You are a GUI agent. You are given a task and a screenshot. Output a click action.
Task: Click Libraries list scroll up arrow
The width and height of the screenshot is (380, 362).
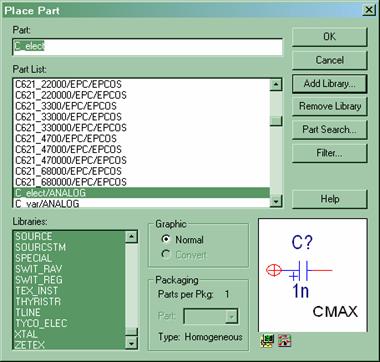[x=132, y=237]
